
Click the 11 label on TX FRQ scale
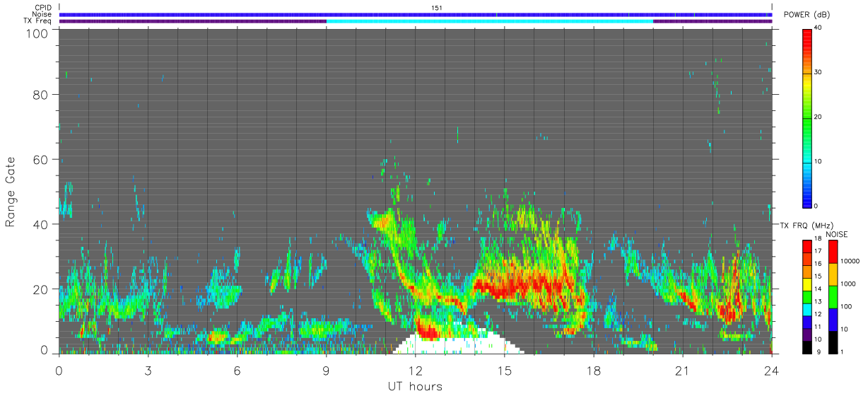pos(817,327)
